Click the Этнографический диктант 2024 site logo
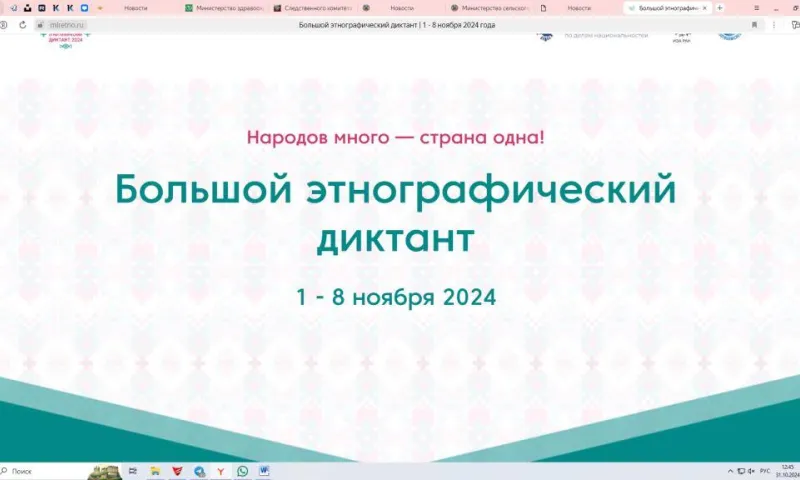800x480 pixels. pos(65,41)
